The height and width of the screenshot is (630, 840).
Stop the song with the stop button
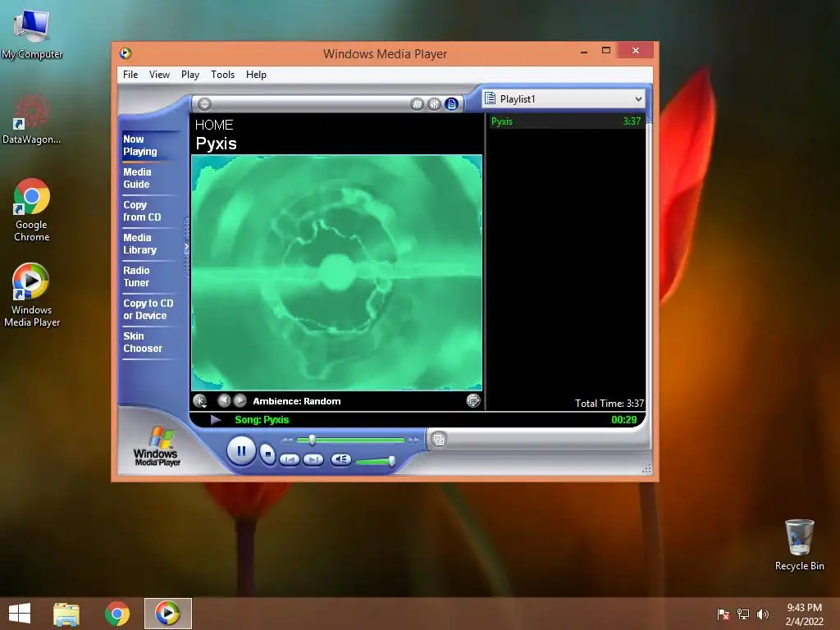tap(268, 454)
